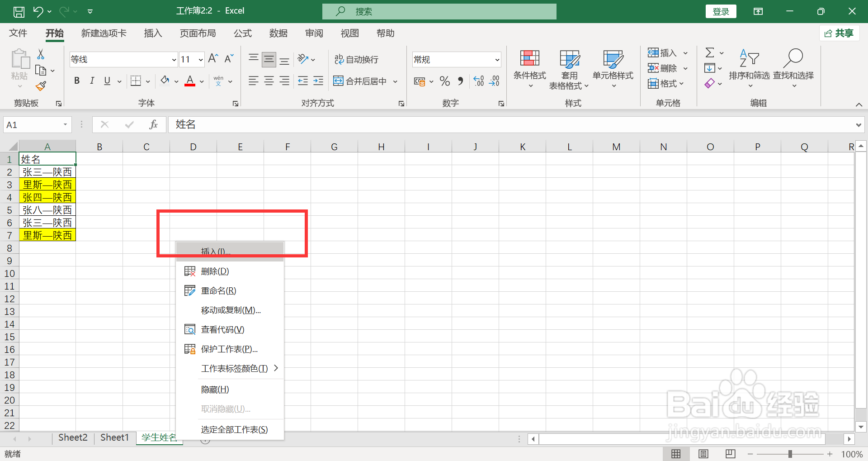Click the Cut scissors icon
Screen dimensions: 868x461
pos(41,54)
